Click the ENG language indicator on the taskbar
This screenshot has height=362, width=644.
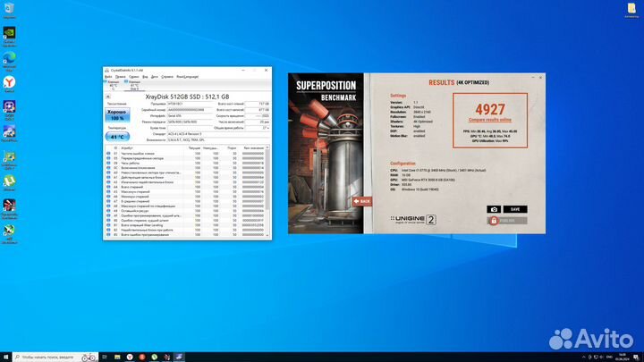click(609, 357)
